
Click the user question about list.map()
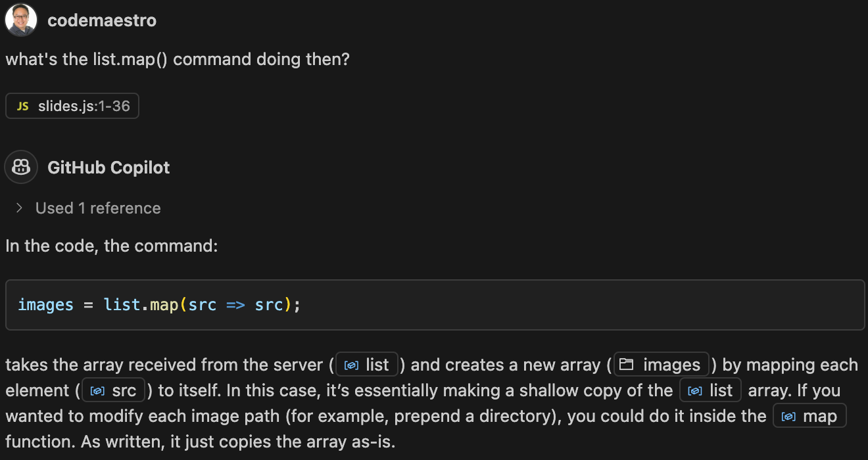[x=178, y=59]
